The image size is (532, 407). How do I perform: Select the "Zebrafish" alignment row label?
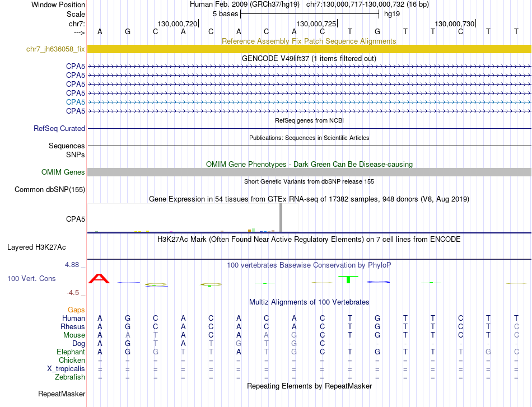[x=70, y=377]
